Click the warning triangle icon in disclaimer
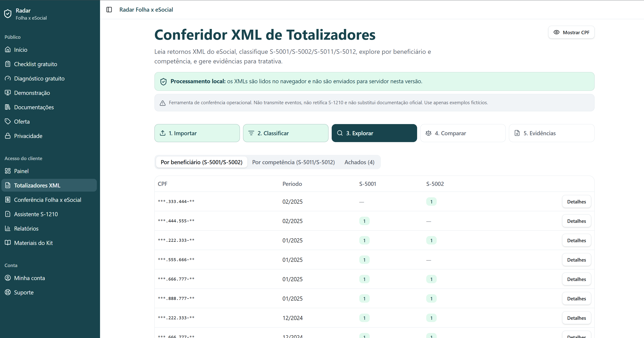Viewport: 644px width, 338px height. (x=162, y=103)
